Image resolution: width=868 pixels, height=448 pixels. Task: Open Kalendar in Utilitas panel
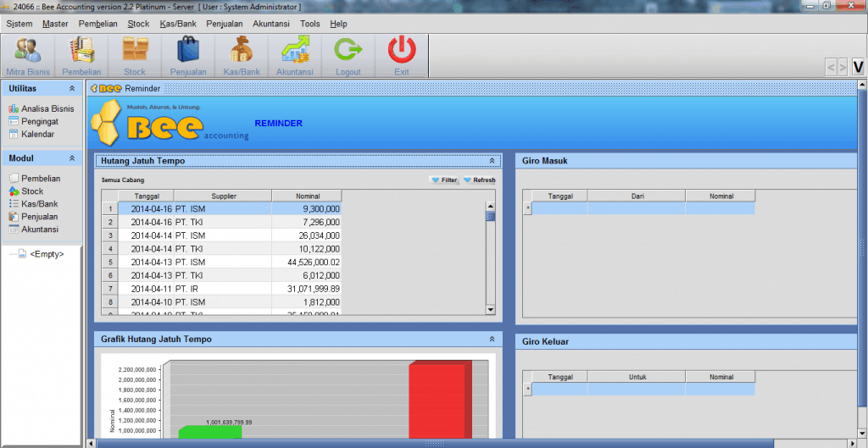pyautogui.click(x=31, y=135)
